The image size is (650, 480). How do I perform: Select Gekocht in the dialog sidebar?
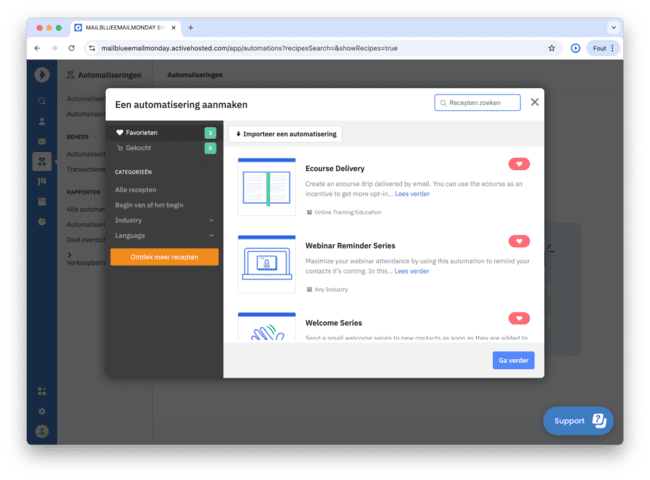coord(164,148)
